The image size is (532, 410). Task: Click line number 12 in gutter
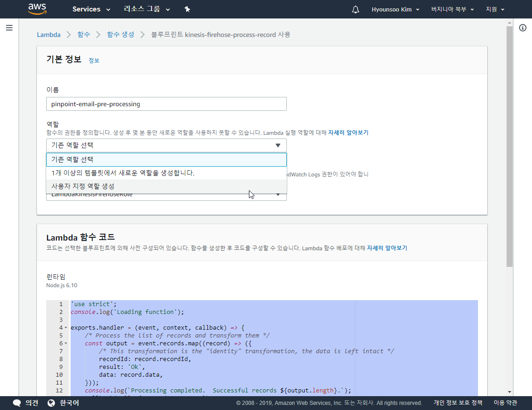click(x=59, y=390)
